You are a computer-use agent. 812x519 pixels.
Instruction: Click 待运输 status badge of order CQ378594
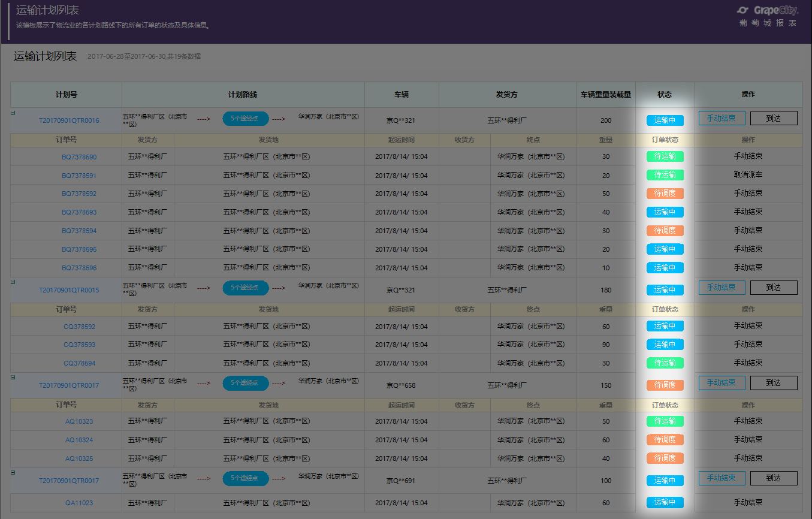coord(665,363)
